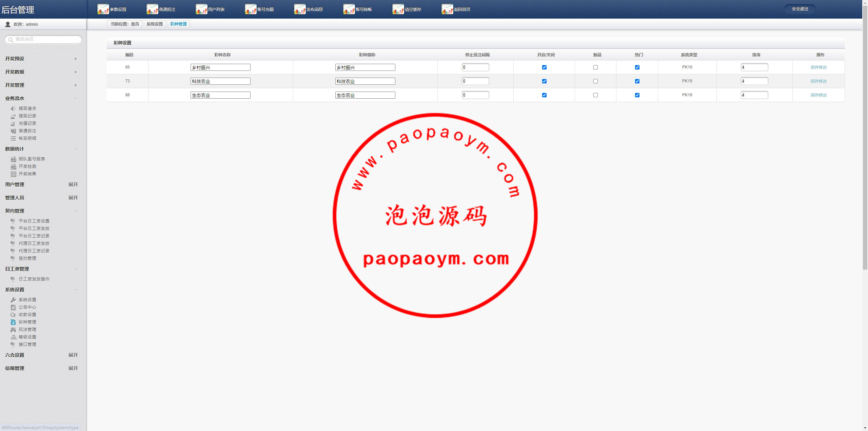This screenshot has width=868, height=431.
Task: Click the 帐变明细 list icon
Action: [13, 138]
